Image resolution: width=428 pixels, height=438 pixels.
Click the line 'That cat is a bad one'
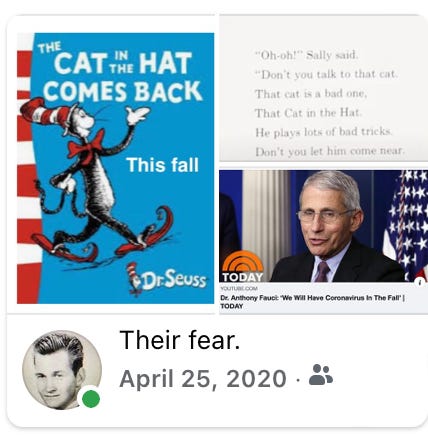311,94
